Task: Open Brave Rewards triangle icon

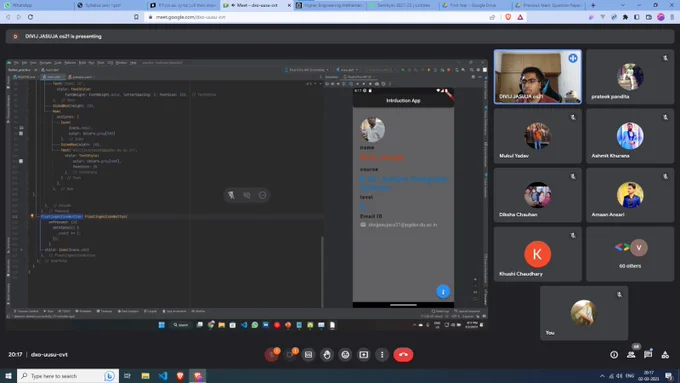Action: point(520,17)
